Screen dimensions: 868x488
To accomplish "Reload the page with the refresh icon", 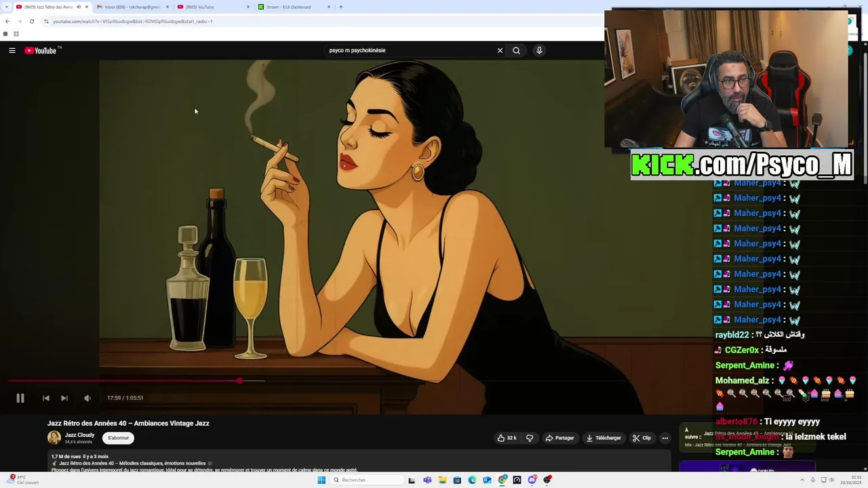I will pos(32,21).
